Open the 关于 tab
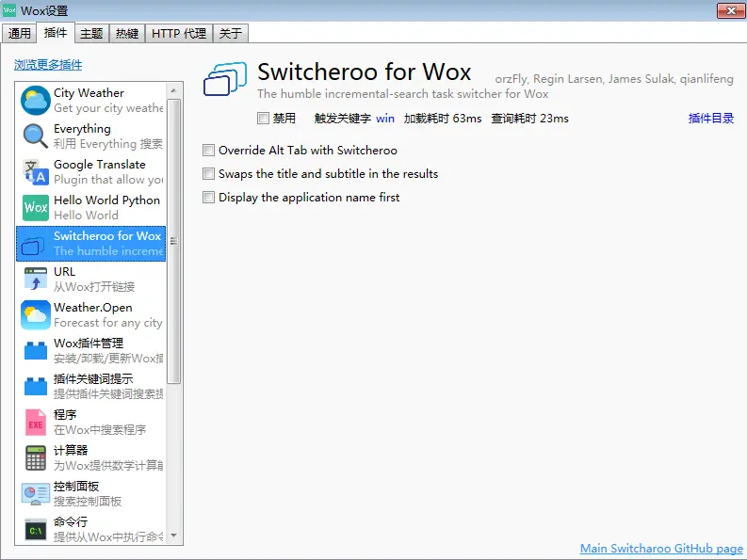This screenshot has height=560, width=747. tap(231, 33)
